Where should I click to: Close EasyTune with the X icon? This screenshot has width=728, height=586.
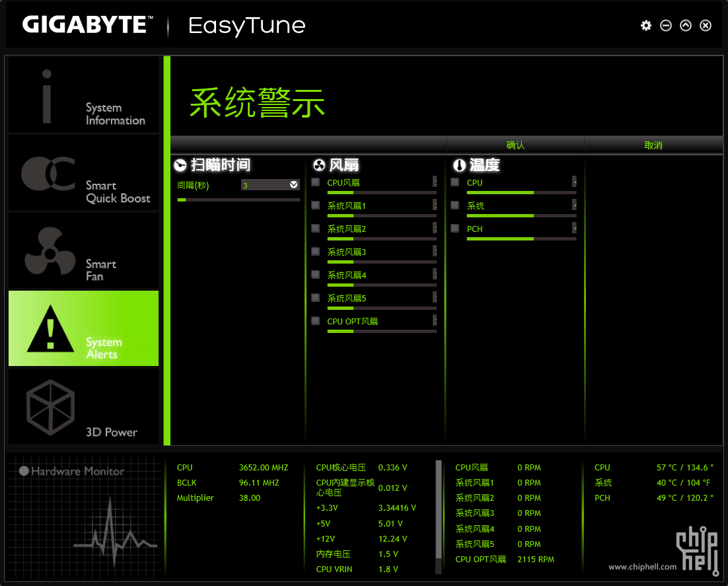pyautogui.click(x=706, y=26)
